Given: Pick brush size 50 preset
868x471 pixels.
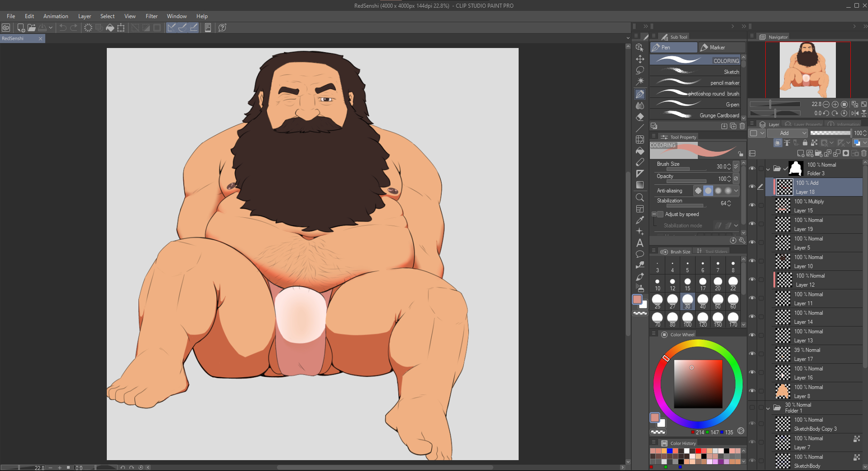Looking at the screenshot, I should point(718,301).
